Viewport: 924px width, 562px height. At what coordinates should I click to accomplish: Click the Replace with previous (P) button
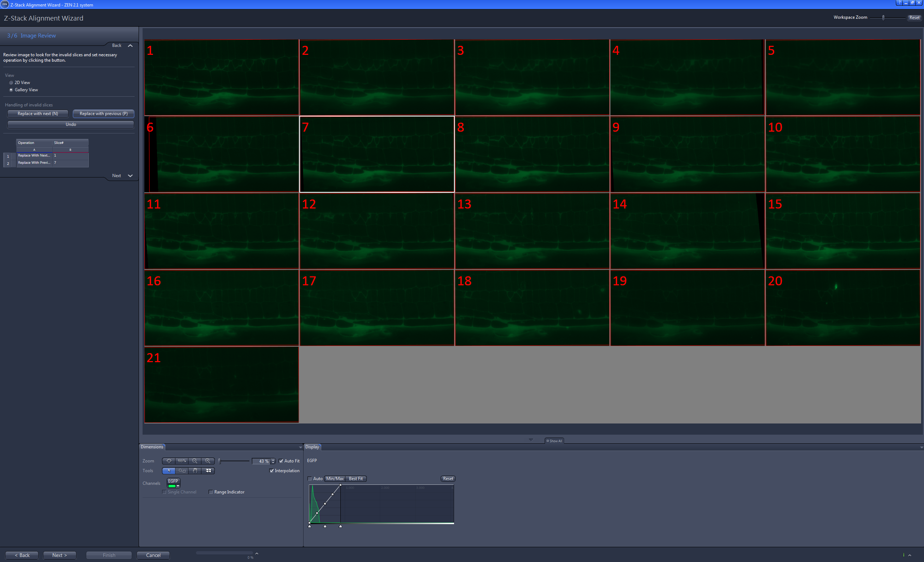[104, 114]
